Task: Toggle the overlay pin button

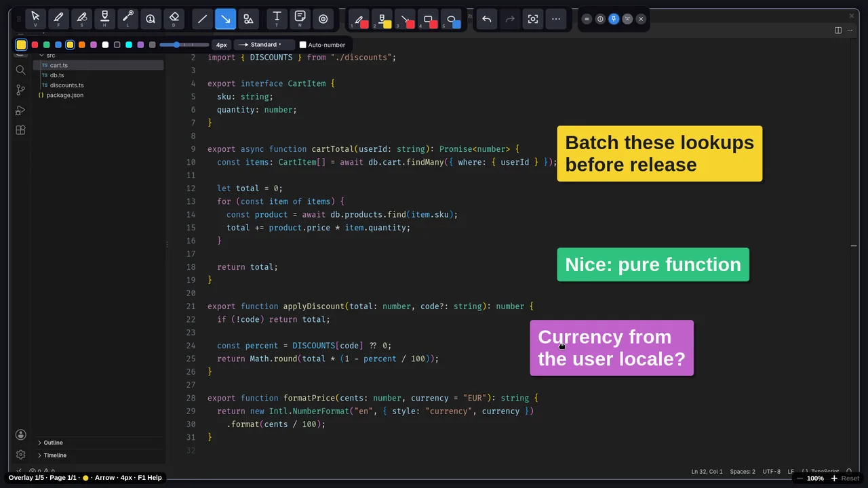Action: (x=614, y=19)
